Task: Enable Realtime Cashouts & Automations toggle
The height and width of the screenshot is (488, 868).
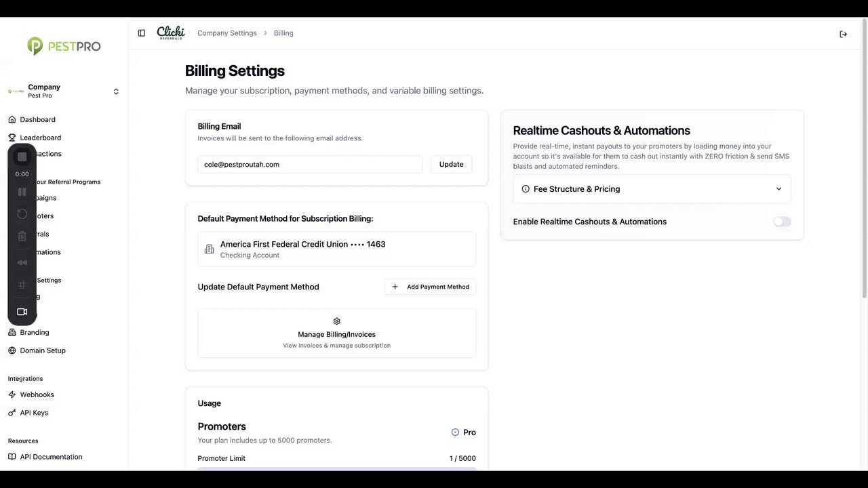Action: click(782, 222)
